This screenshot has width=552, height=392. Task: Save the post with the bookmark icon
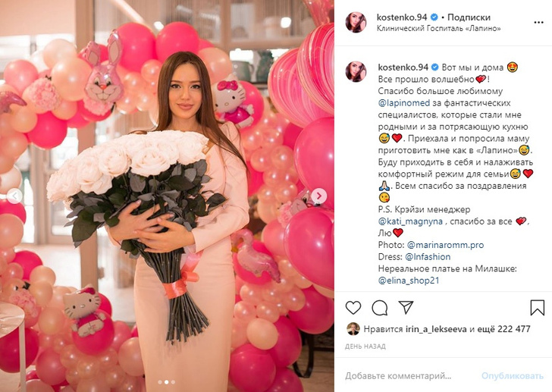[x=537, y=308]
